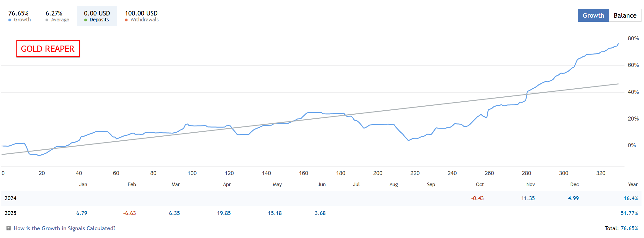Select the 2024 row label
644x238 pixels.
11,198
